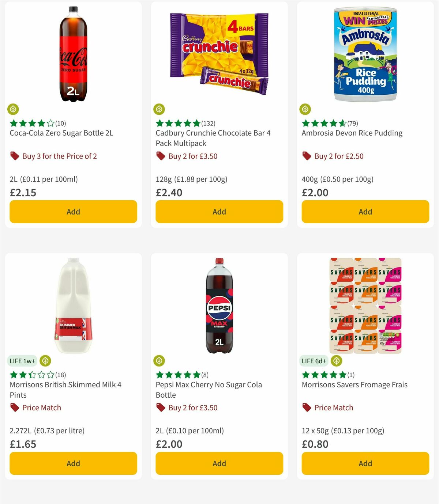The height and width of the screenshot is (504, 439).
Task: Click the leaf icon on Pepsi Max Cherry card
Action: (x=159, y=361)
